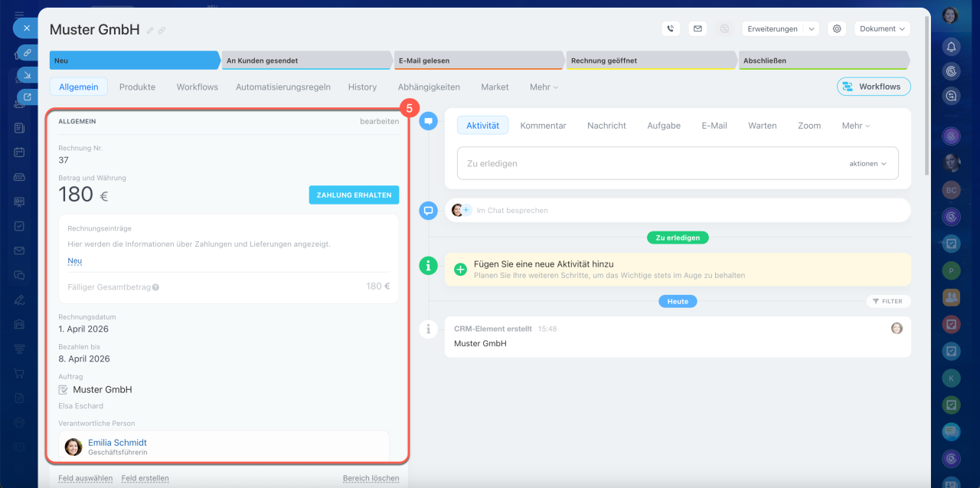
Task: Open settings gear icon next to Erweiterungen
Action: click(x=838, y=29)
